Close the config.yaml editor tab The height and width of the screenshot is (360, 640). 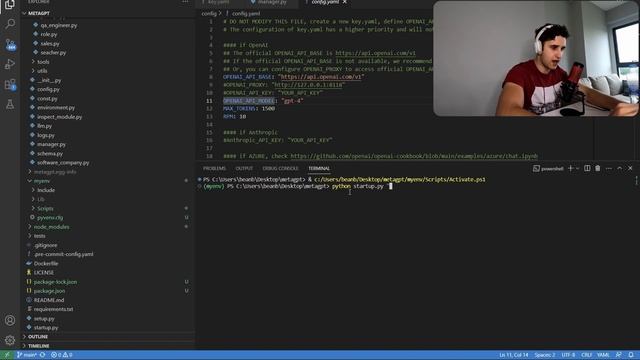345,2
